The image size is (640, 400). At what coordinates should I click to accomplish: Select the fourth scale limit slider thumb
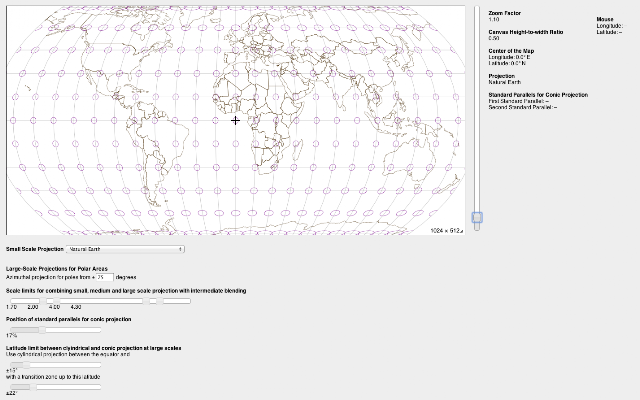tap(160, 301)
